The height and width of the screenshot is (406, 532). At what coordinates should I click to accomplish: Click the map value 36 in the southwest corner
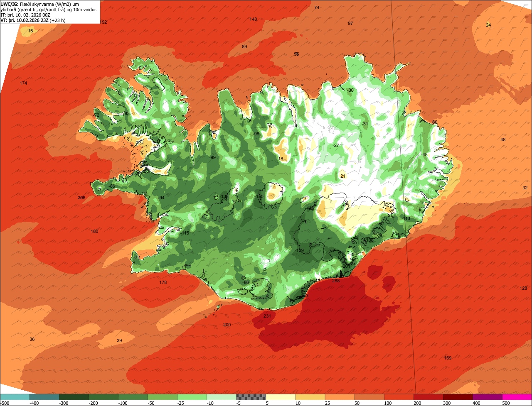tap(32, 339)
